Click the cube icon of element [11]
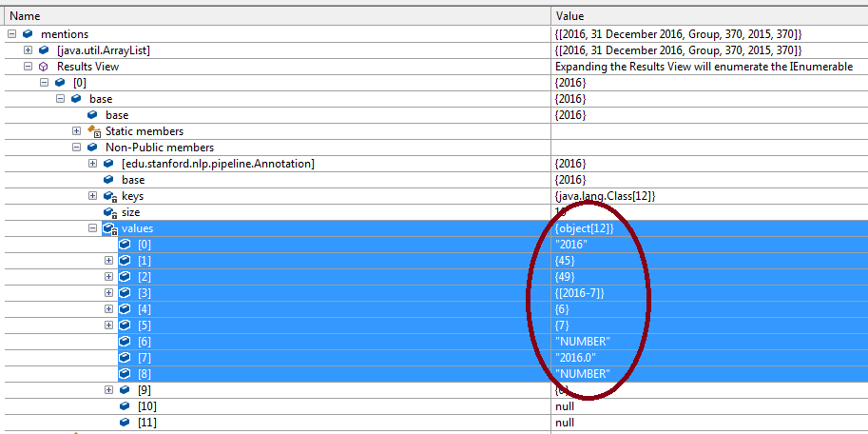 click(125, 423)
